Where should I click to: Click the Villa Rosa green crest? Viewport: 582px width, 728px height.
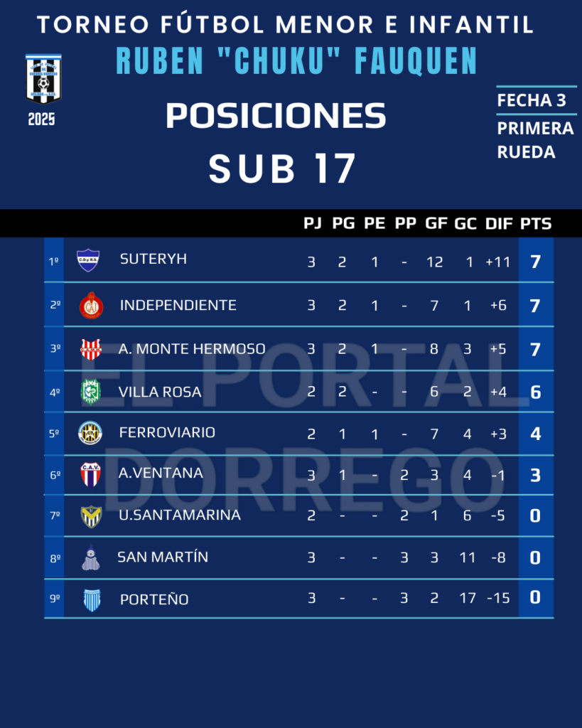[x=90, y=391]
